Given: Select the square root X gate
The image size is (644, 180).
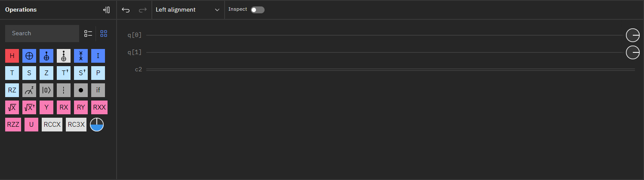Looking at the screenshot, I should coord(12,107).
